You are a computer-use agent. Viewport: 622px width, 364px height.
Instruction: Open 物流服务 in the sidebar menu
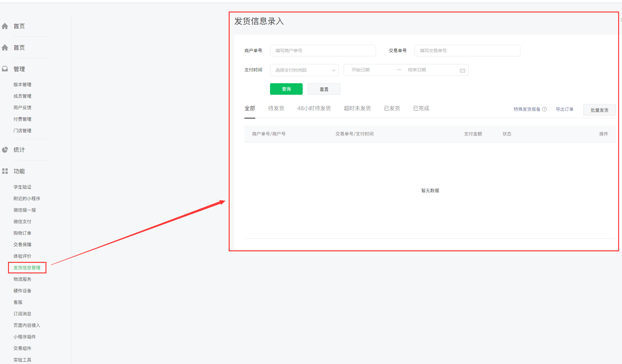click(22, 279)
